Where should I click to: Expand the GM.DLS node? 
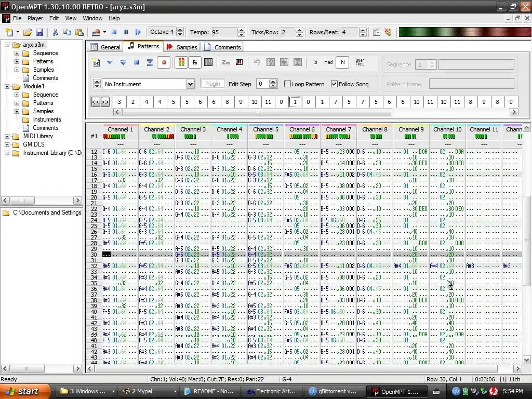7,144
